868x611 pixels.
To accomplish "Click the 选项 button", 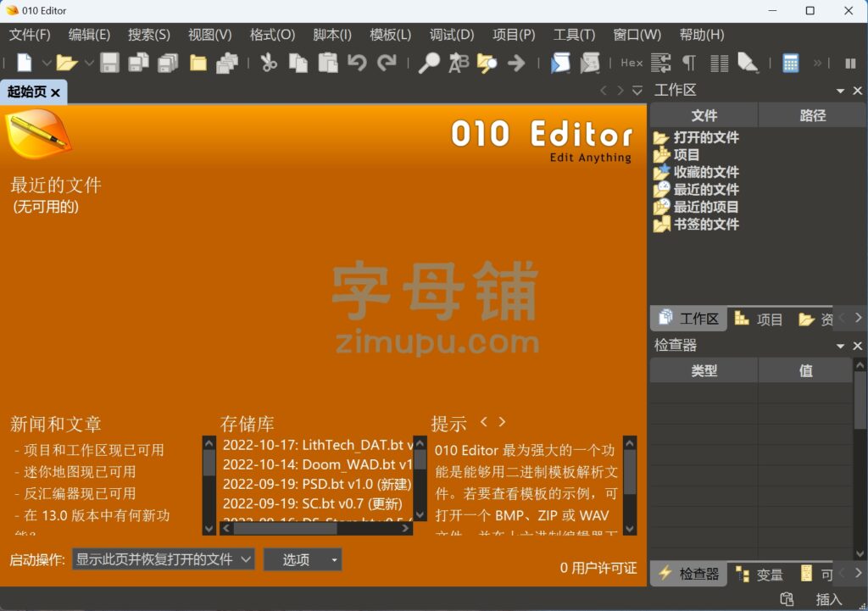I will (x=303, y=559).
